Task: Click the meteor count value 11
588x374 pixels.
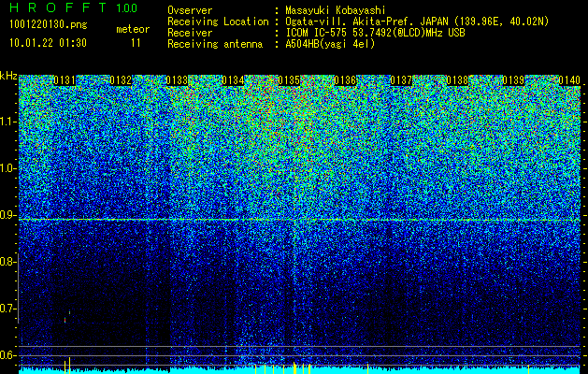Action: [136, 43]
